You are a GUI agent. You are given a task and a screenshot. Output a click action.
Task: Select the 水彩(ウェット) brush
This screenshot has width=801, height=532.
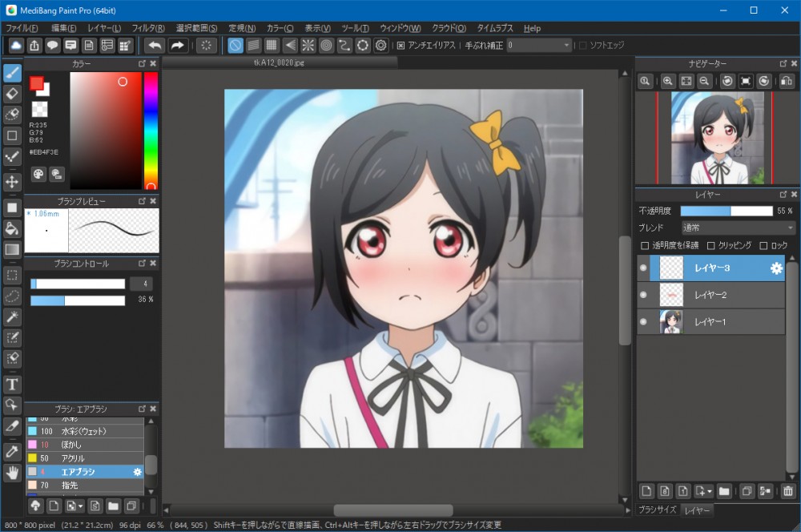pos(85,431)
